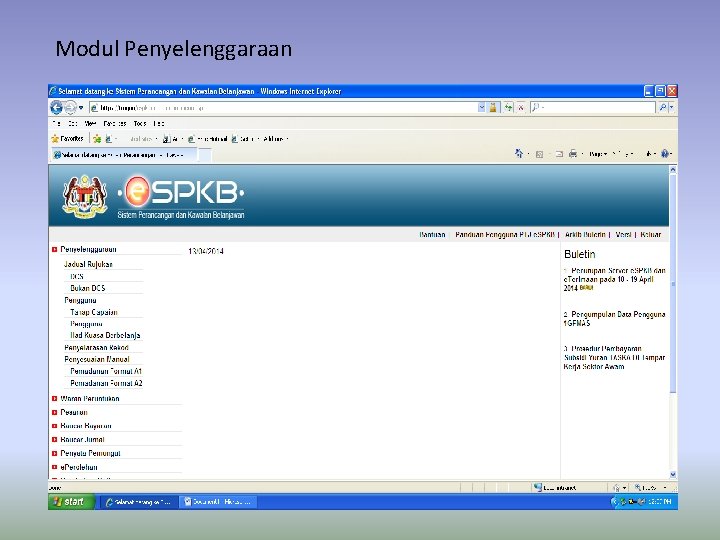Viewport: 720px width, 540px height.
Task: Click the search magnifier icon
Action: (663, 107)
